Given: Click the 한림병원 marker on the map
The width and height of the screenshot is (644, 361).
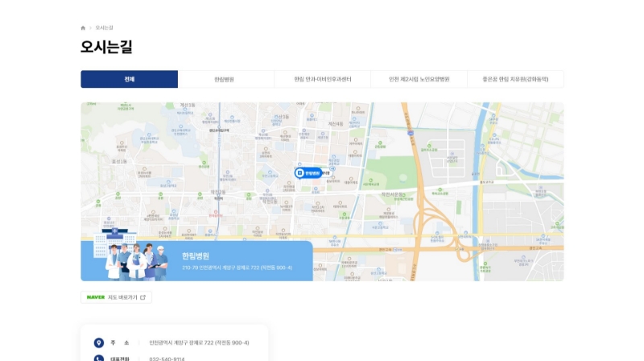Looking at the screenshot, I should [308, 173].
